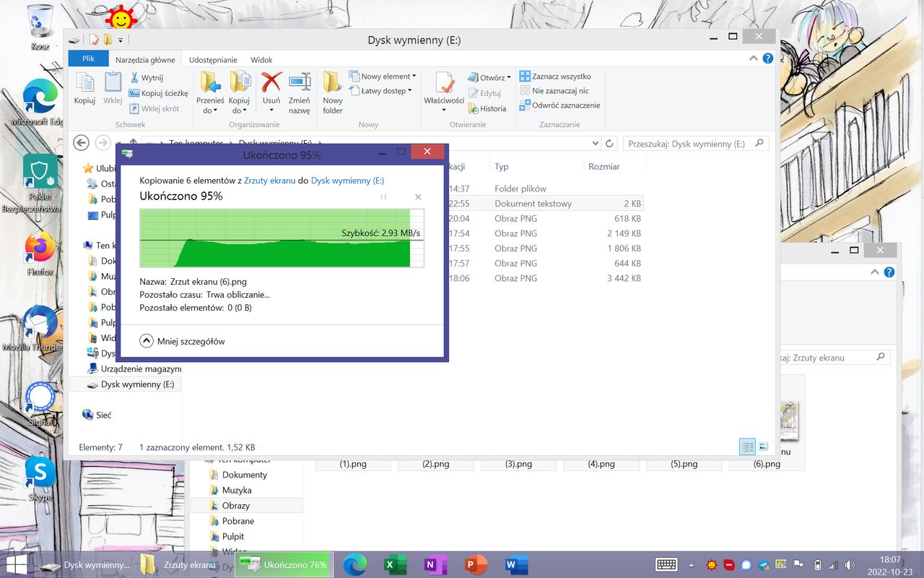Click Nie zaznaczaj nic in ribbon
The height and width of the screenshot is (578, 924).
554,91
